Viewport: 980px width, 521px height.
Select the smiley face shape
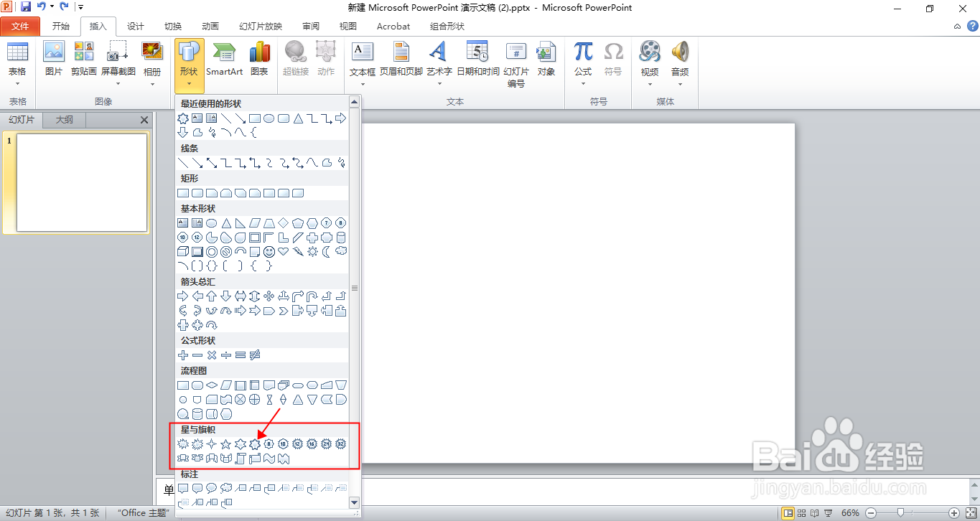click(269, 252)
